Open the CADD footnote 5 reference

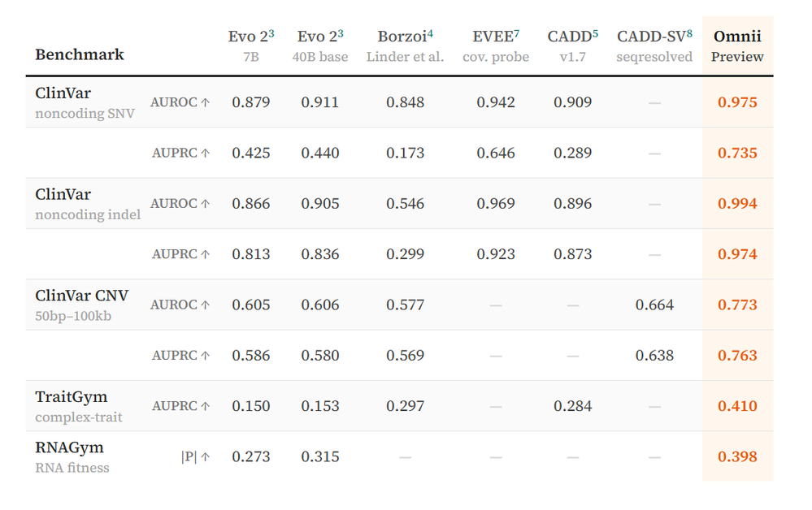pos(595,33)
